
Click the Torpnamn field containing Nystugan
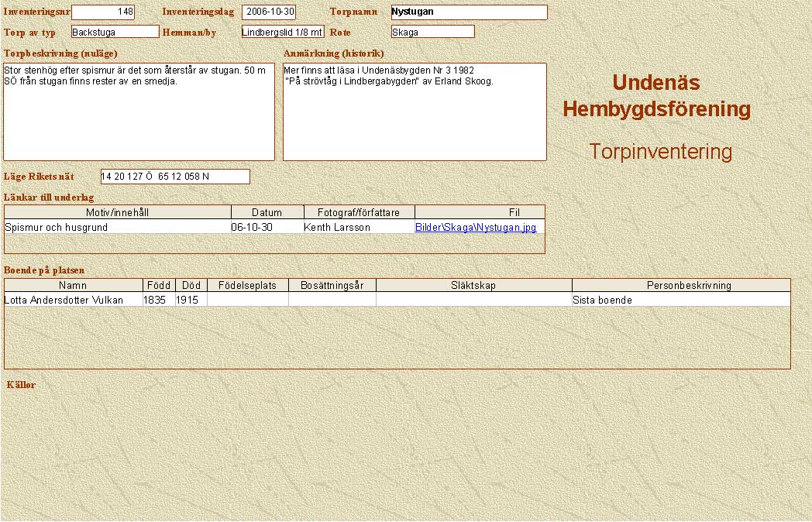click(x=469, y=12)
